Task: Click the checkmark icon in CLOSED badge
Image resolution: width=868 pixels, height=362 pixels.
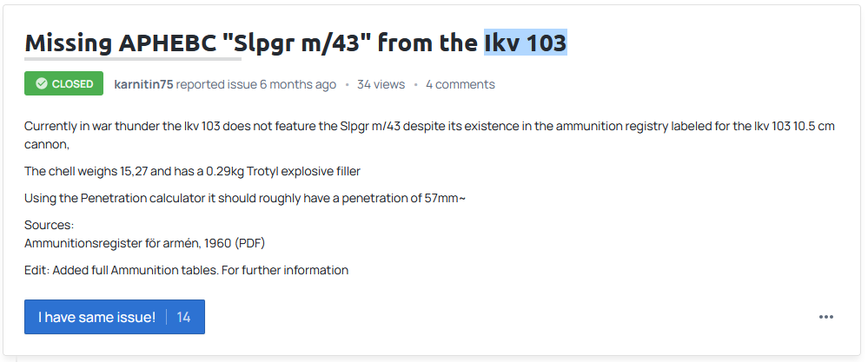Action: click(41, 84)
